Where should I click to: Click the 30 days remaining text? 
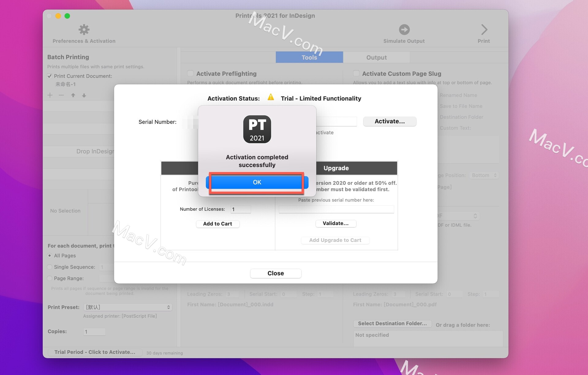pyautogui.click(x=164, y=353)
